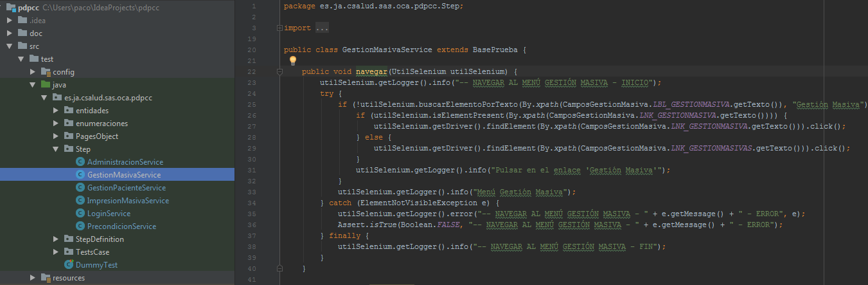Expand the .idea folder arrow
This screenshot has height=285, width=868.
[10, 21]
